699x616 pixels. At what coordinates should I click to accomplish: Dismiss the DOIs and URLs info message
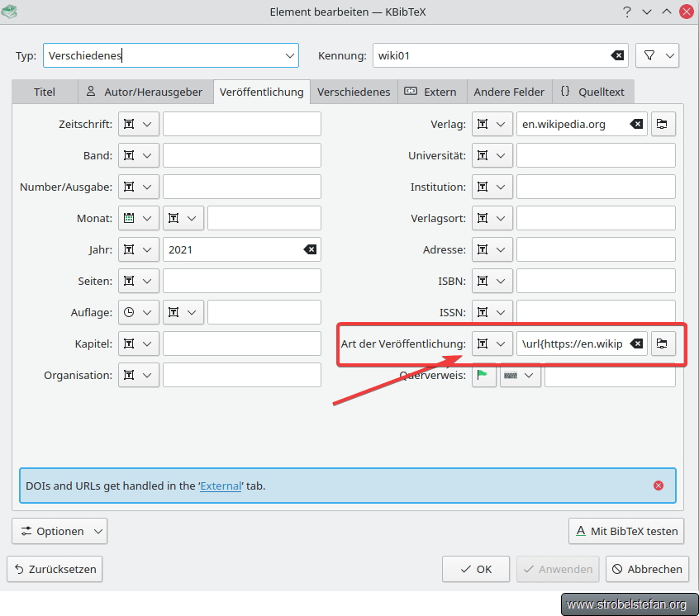659,486
